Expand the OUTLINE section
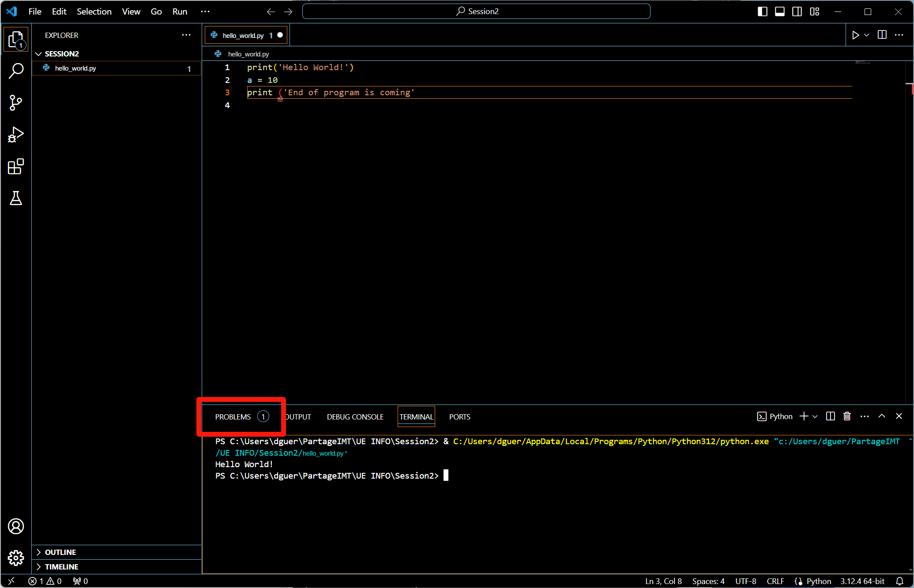 coord(60,552)
